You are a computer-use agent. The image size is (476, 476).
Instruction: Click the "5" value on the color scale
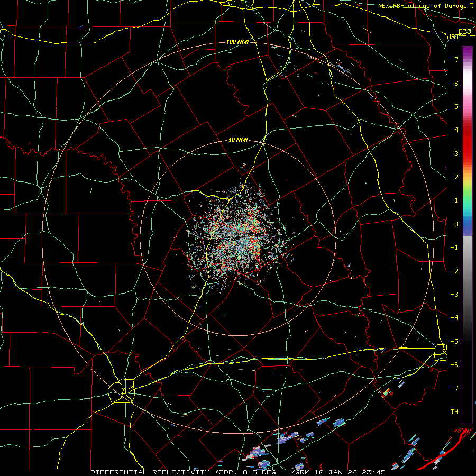point(456,106)
